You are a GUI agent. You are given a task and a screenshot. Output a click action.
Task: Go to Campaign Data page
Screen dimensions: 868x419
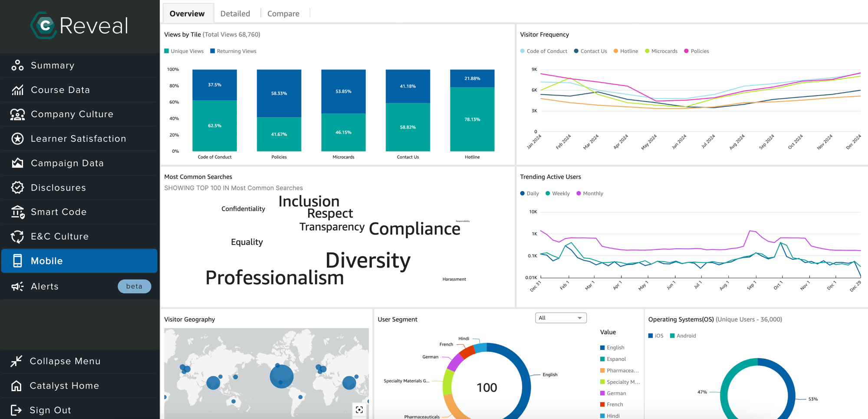tap(79, 163)
